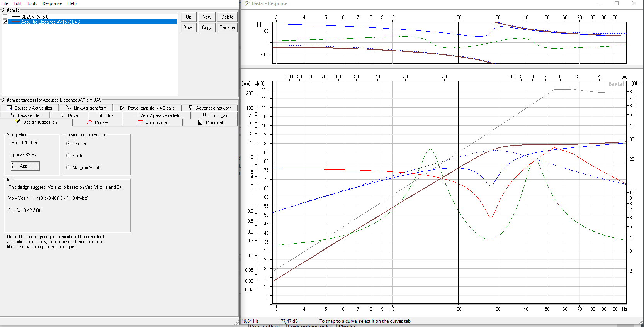
Task: Select the Öhman design formula
Action: pos(68,144)
